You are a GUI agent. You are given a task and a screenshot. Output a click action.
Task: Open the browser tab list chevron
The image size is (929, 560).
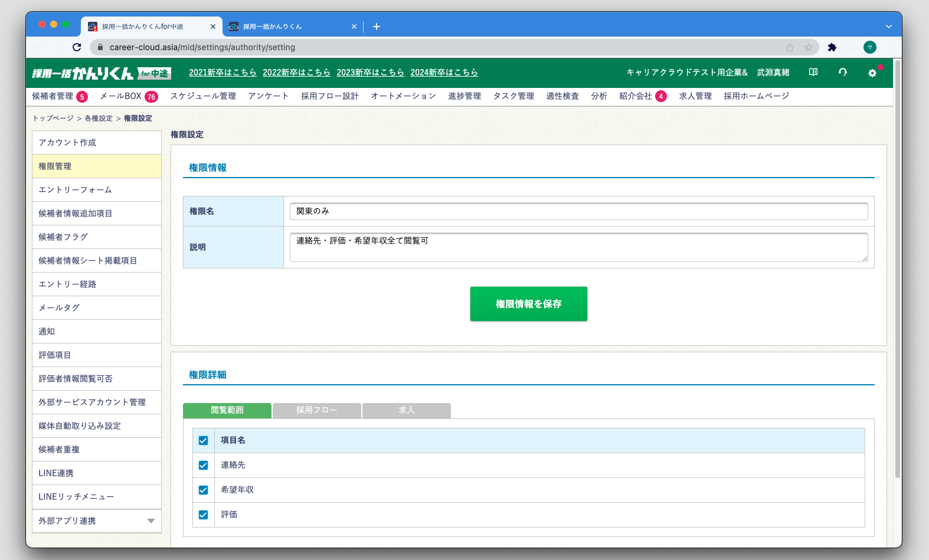tap(888, 27)
